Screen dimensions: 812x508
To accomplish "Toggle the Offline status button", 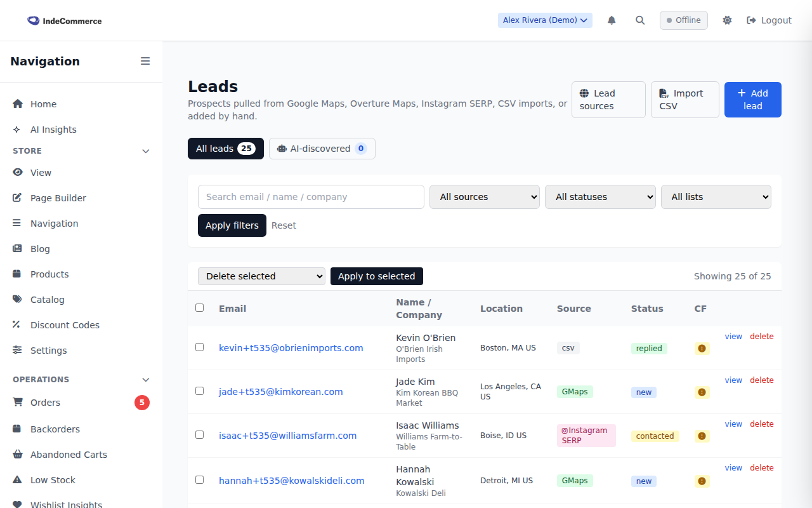I will 684,20.
